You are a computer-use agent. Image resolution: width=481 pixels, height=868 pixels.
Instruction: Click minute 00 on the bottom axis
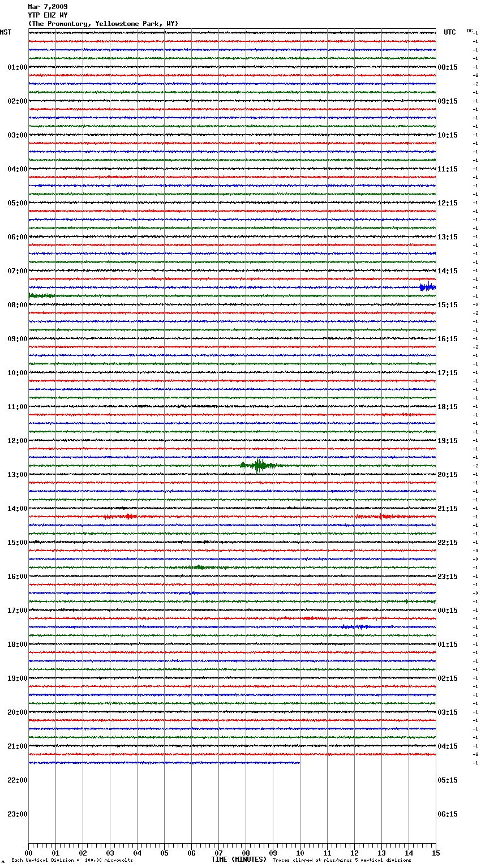point(28,853)
